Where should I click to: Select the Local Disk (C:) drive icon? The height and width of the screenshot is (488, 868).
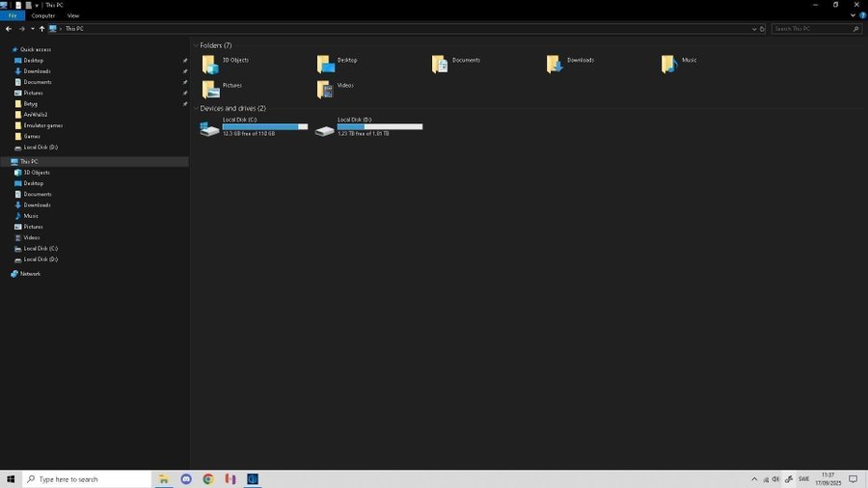click(x=209, y=128)
